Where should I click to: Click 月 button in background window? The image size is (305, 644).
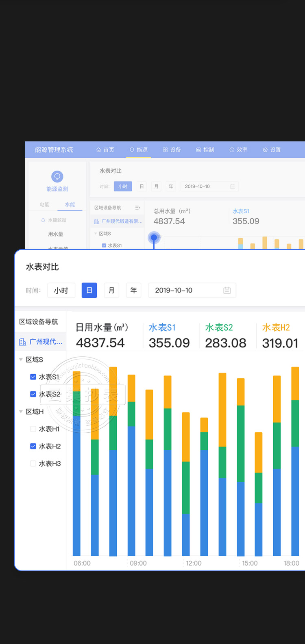pos(156,186)
